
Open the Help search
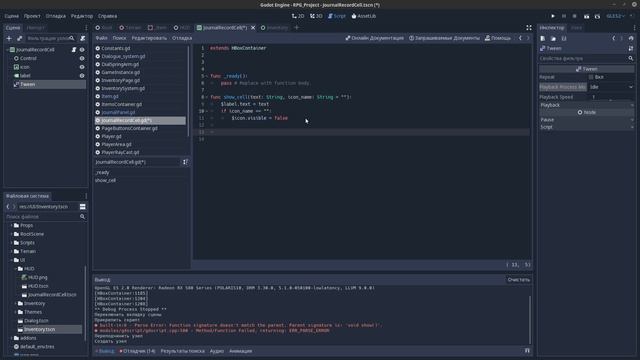(x=498, y=38)
